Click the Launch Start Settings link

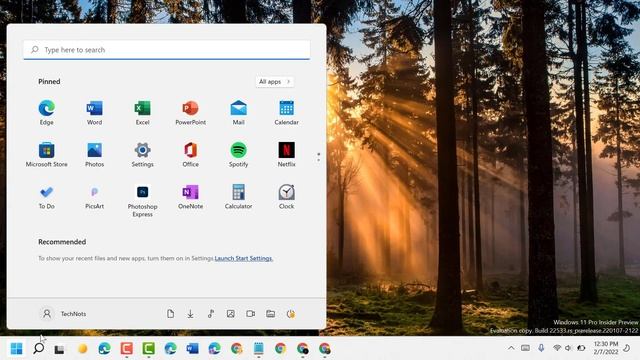tap(243, 258)
